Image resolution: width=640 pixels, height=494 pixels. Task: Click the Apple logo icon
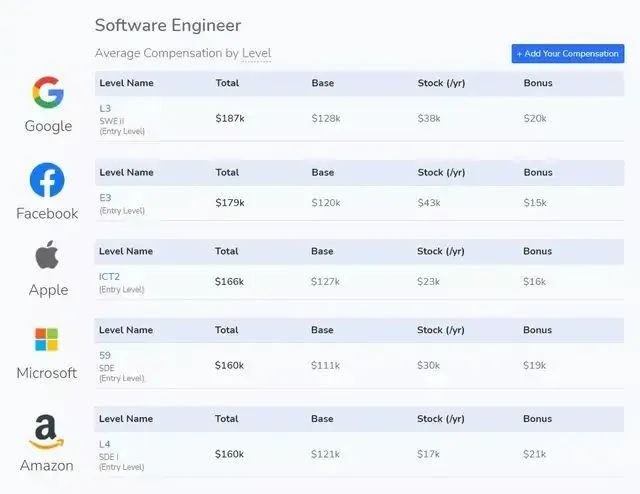click(47, 255)
